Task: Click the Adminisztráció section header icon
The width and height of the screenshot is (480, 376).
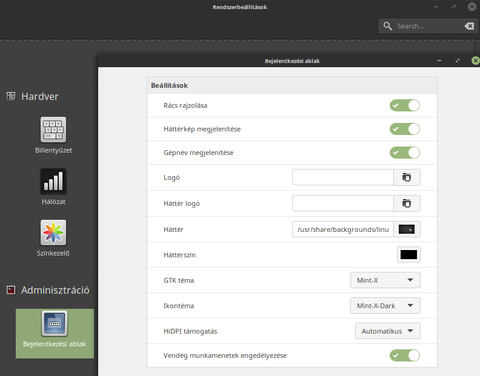Action: coord(11,290)
